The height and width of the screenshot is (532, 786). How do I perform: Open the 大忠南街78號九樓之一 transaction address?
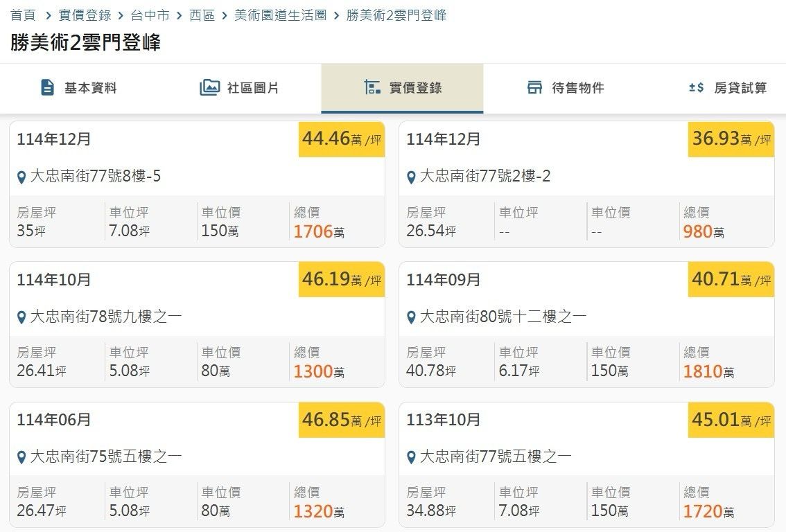click(106, 317)
